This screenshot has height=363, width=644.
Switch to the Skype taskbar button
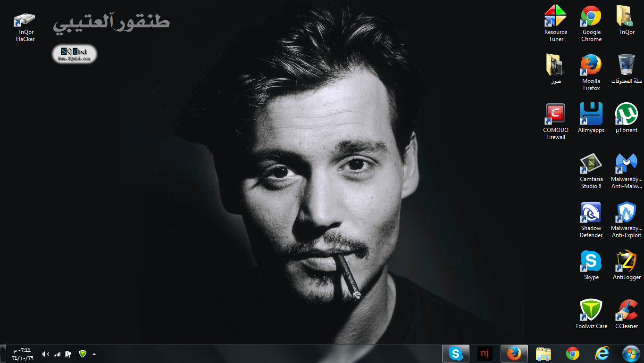[x=455, y=354]
